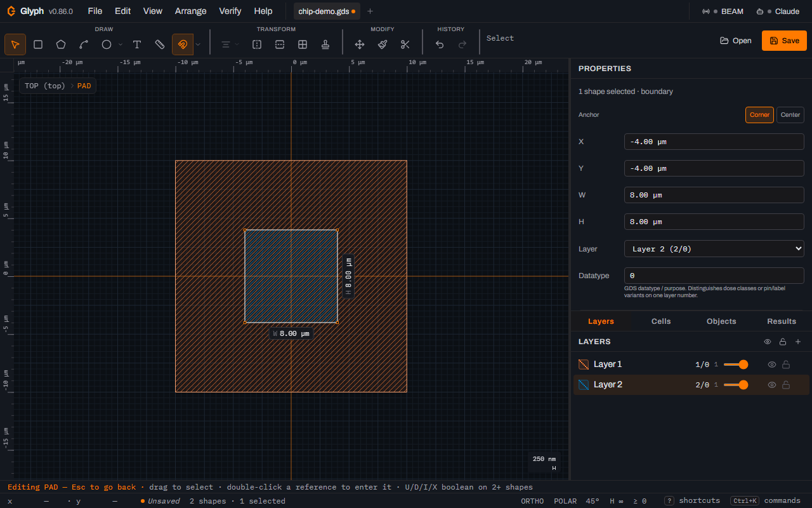Lock Layer 2 with its padlock
The height and width of the screenshot is (508, 812).
point(786,385)
